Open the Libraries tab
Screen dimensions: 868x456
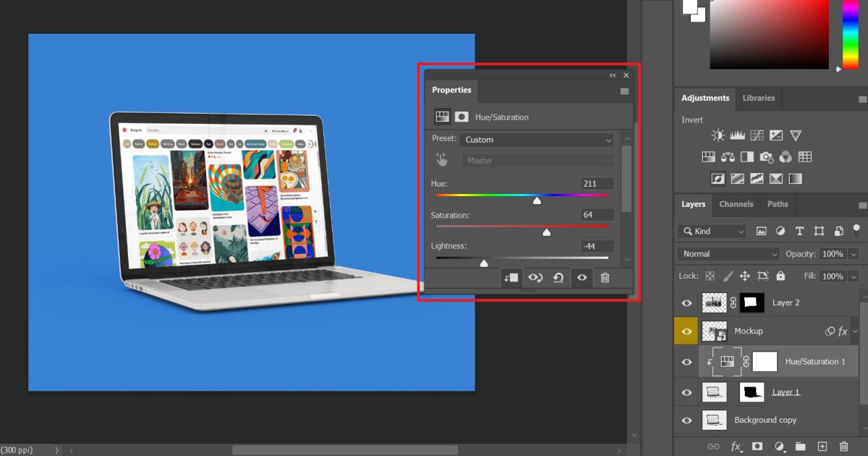759,98
